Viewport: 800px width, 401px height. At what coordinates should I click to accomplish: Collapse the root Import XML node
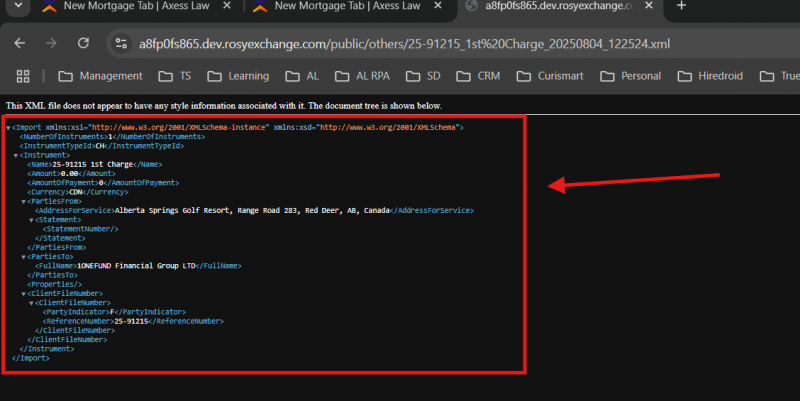[9, 127]
